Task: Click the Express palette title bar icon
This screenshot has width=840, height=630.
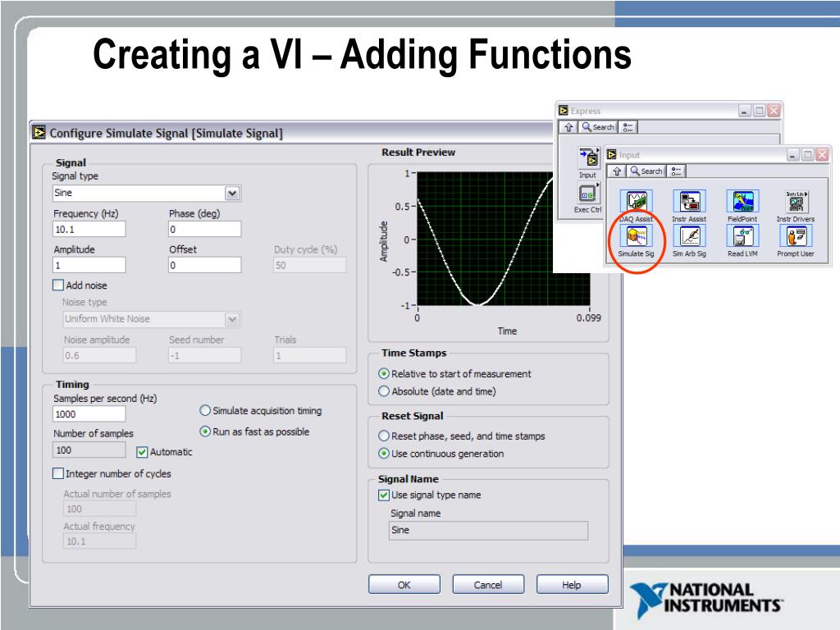Action: click(564, 111)
